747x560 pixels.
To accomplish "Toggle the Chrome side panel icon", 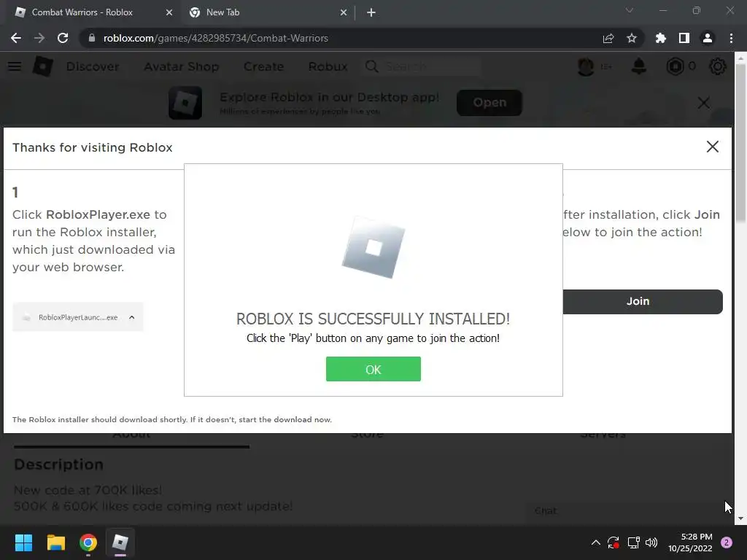I will [684, 38].
